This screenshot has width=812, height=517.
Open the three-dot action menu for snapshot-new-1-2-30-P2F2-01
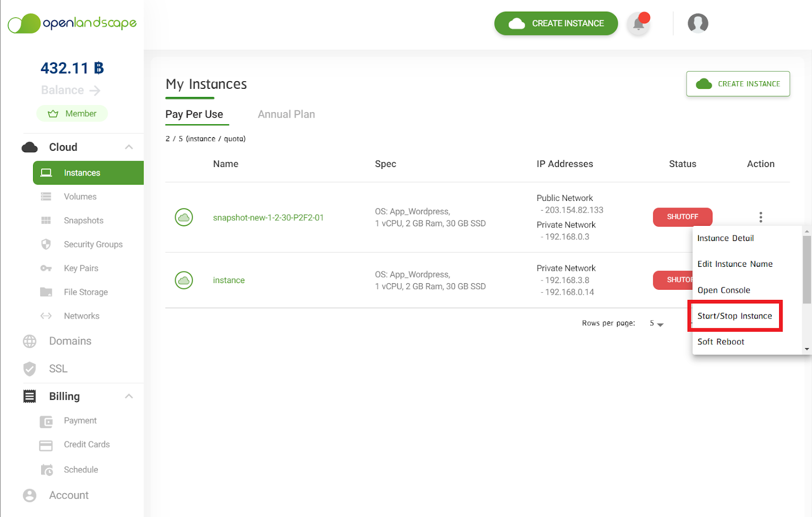pyautogui.click(x=760, y=217)
